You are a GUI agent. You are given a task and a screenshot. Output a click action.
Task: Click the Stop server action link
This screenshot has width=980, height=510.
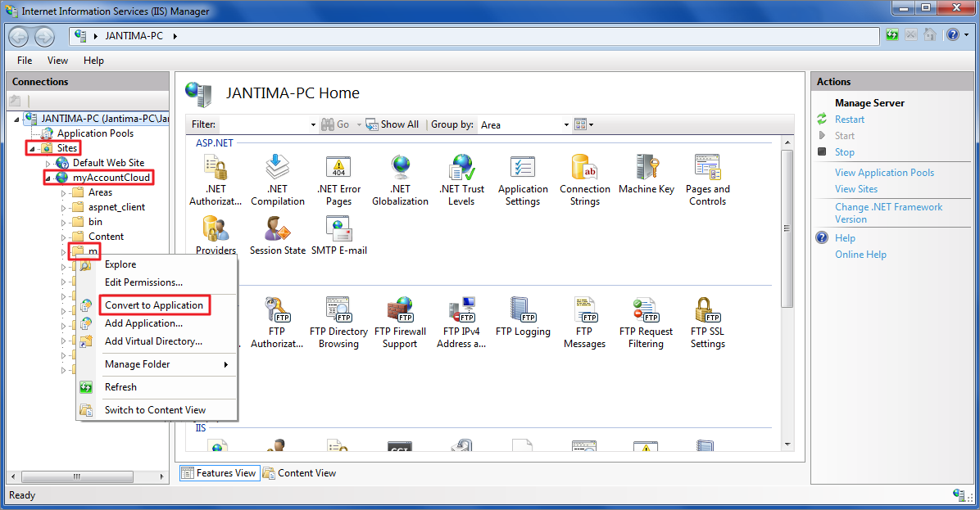click(x=844, y=152)
